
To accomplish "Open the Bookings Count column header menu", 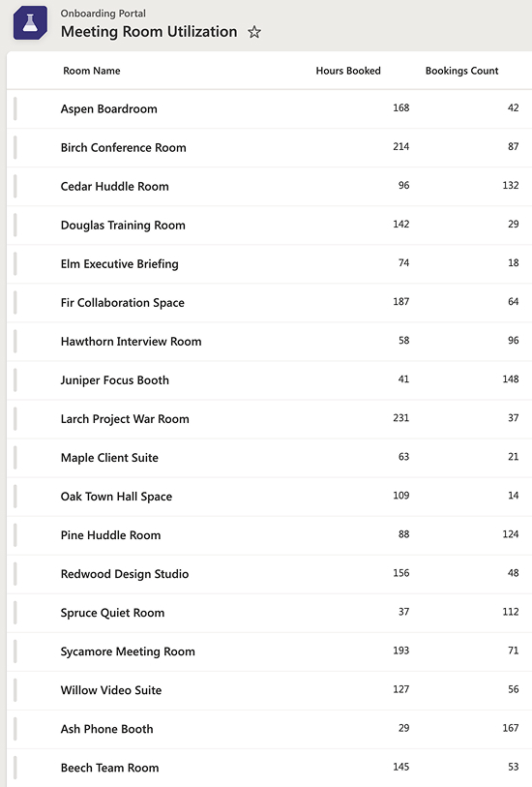I will [461, 71].
